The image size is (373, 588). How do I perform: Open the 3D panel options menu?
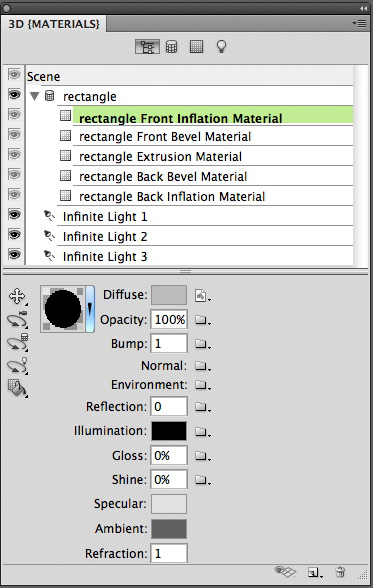(360, 24)
